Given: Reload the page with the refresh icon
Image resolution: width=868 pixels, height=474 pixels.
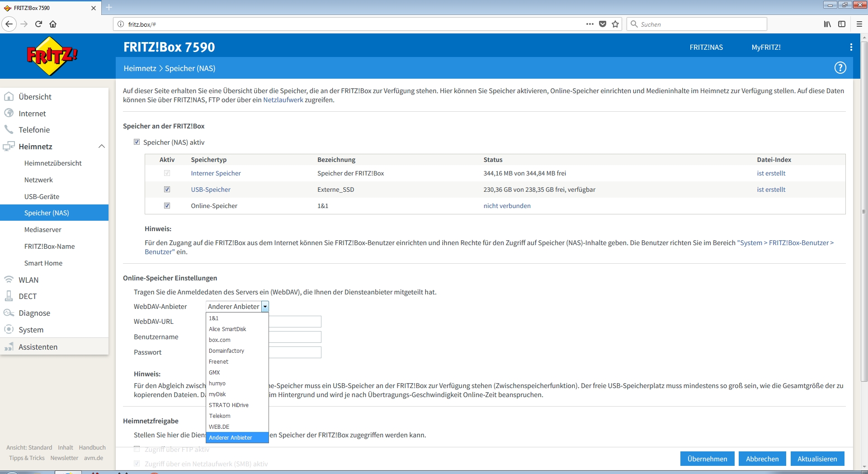Looking at the screenshot, I should (38, 24).
